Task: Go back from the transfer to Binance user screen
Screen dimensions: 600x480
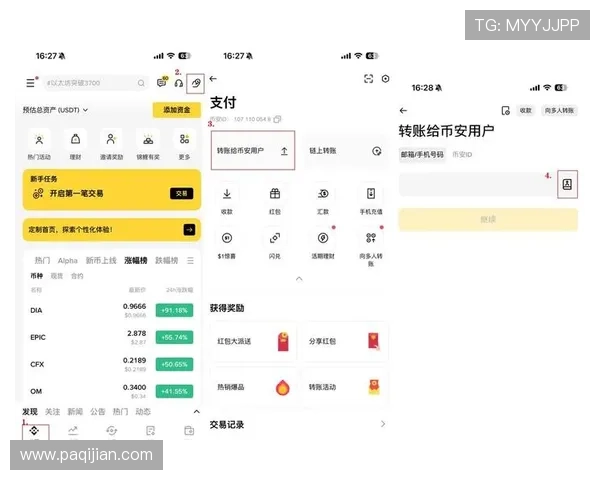Action: tap(403, 111)
